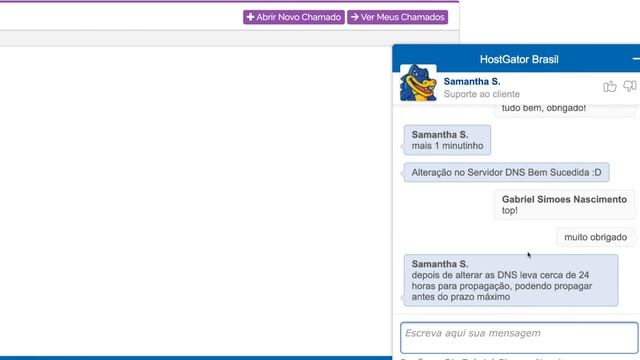Click the Abrir Novo Chamado button
The width and height of the screenshot is (640, 360).
click(294, 17)
